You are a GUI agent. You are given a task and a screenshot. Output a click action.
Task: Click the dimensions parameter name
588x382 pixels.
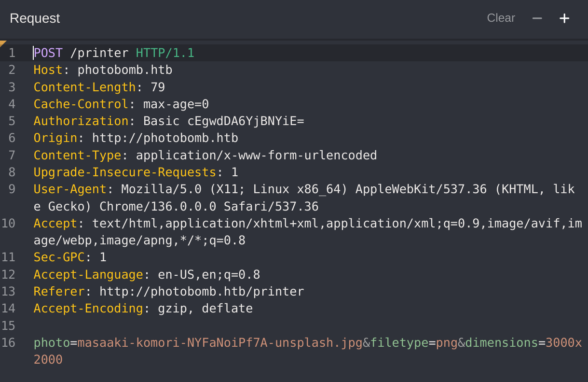[502, 343]
